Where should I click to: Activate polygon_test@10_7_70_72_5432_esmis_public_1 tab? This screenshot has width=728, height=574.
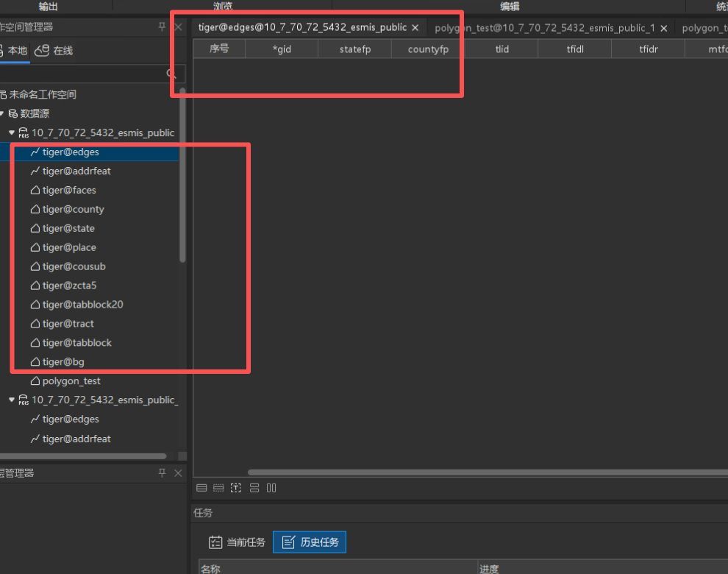coord(545,28)
